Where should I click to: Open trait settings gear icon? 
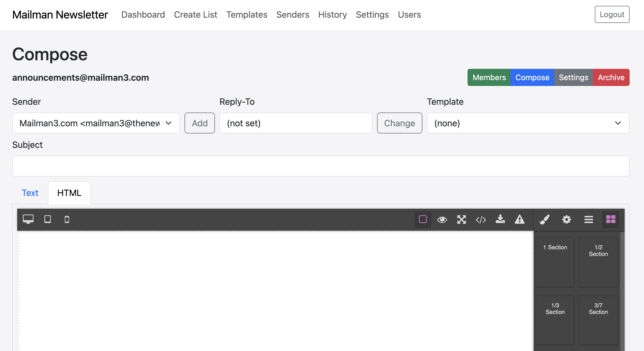[x=567, y=220]
